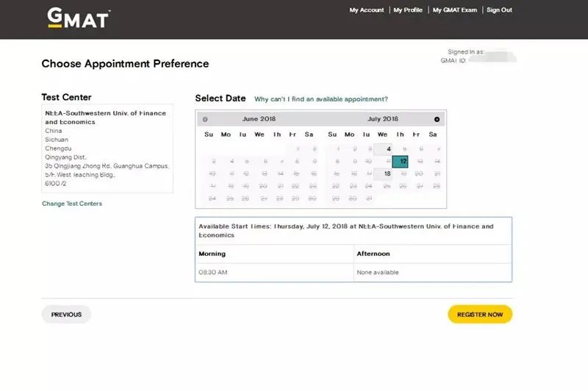Viewport: 588px width, 391px height.
Task: Select July 12 in the calendar
Action: pos(400,162)
